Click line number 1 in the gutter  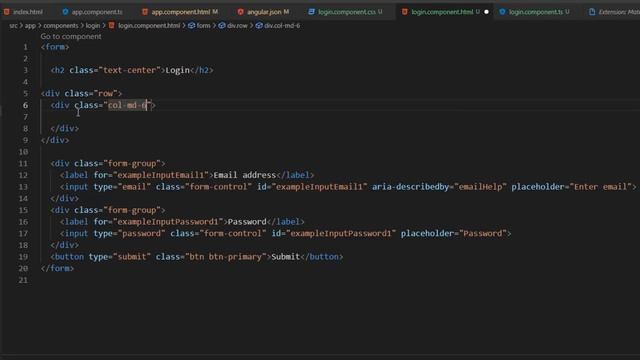coord(25,47)
